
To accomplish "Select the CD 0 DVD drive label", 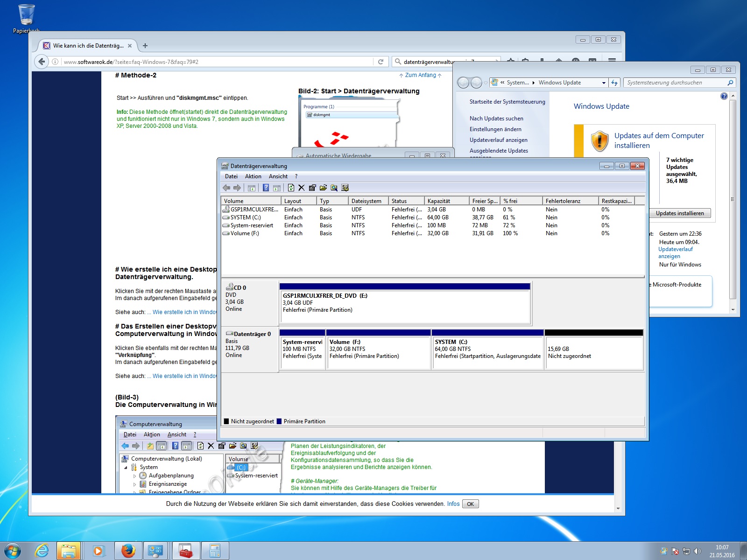I will tap(250, 303).
